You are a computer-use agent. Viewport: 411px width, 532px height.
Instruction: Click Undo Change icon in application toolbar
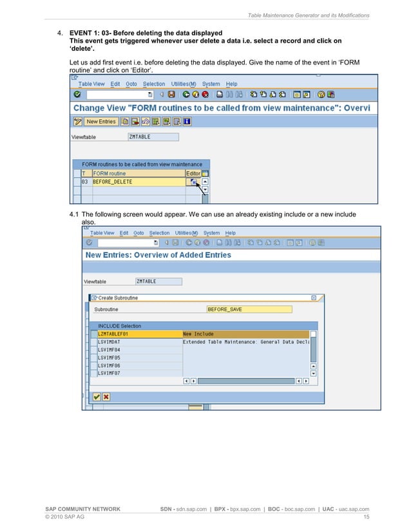(x=146, y=122)
